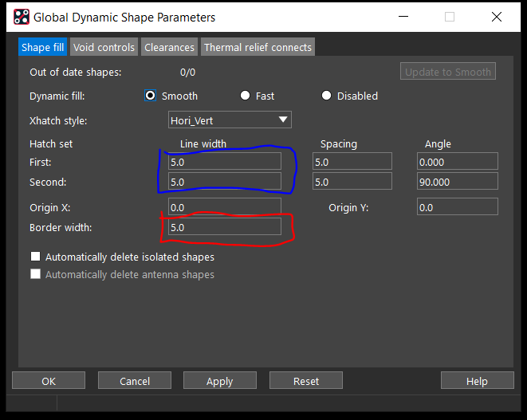Click the Cancel button
Screen dimensions: 527x420
135,381
